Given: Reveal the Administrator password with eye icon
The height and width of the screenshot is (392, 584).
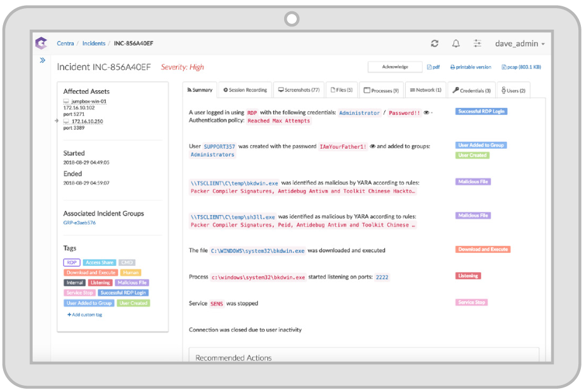Looking at the screenshot, I should pyautogui.click(x=427, y=113).
